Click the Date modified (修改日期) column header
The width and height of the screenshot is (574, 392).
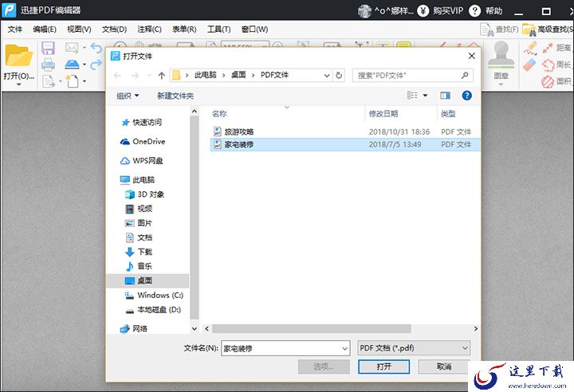pos(383,114)
